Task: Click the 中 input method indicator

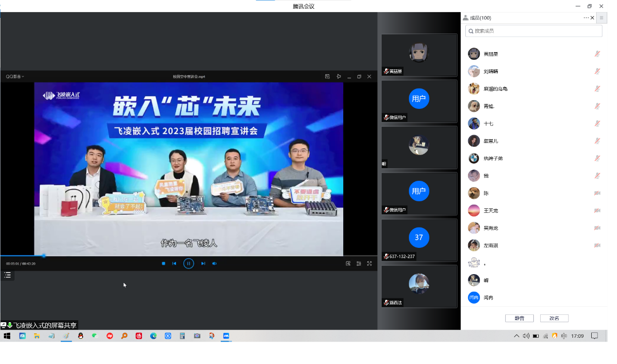Action: pyautogui.click(x=564, y=336)
